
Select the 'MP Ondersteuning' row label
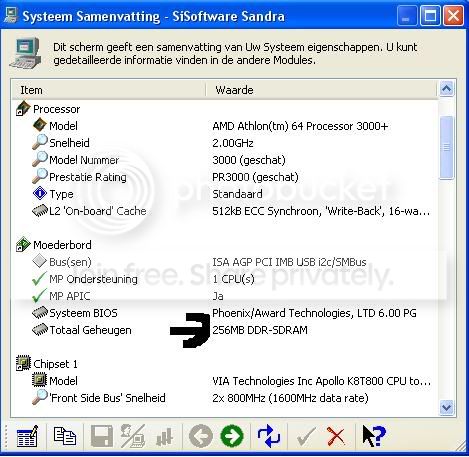click(93, 279)
